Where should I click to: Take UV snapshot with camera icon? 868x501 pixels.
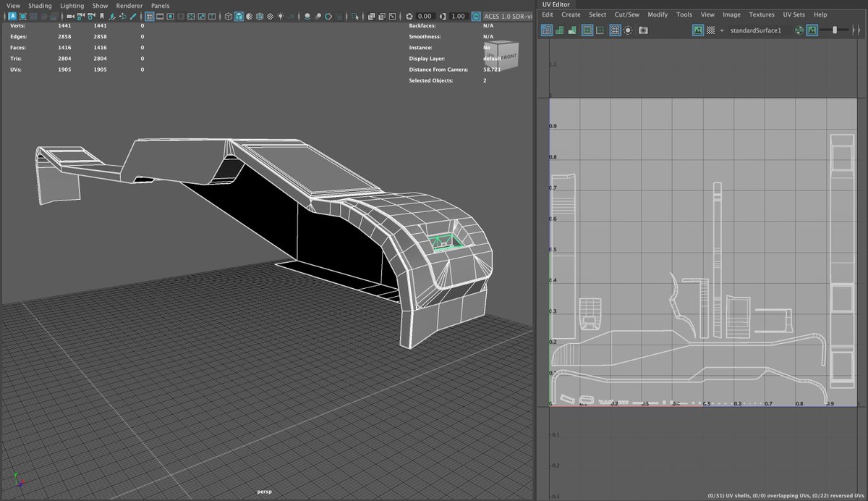click(x=643, y=30)
